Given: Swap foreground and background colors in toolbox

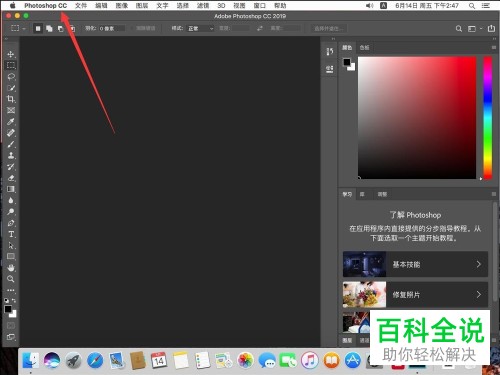Looking at the screenshot, I should click(14, 300).
